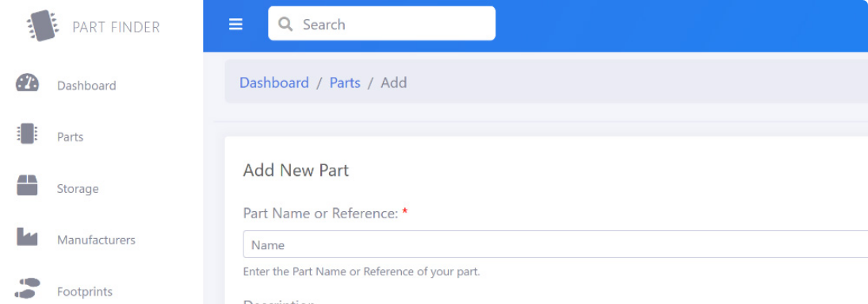
Task: Click the Part Name help text below the field
Action: pyautogui.click(x=361, y=272)
